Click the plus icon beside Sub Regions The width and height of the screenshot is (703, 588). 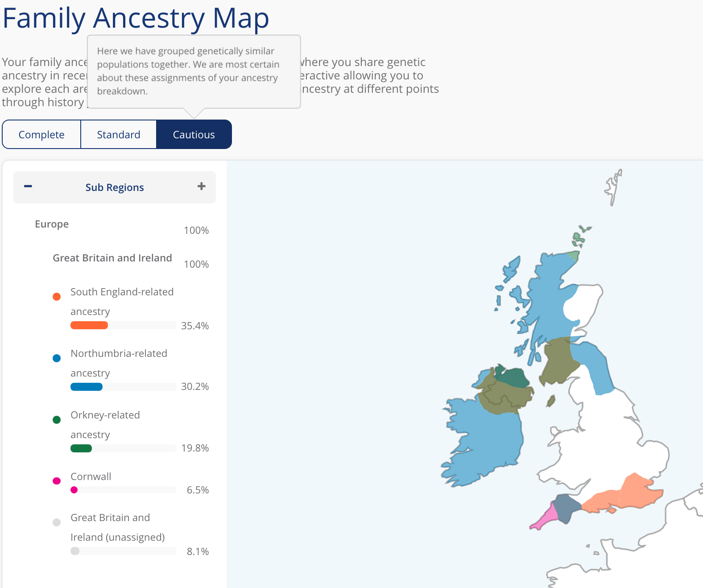[x=202, y=186]
